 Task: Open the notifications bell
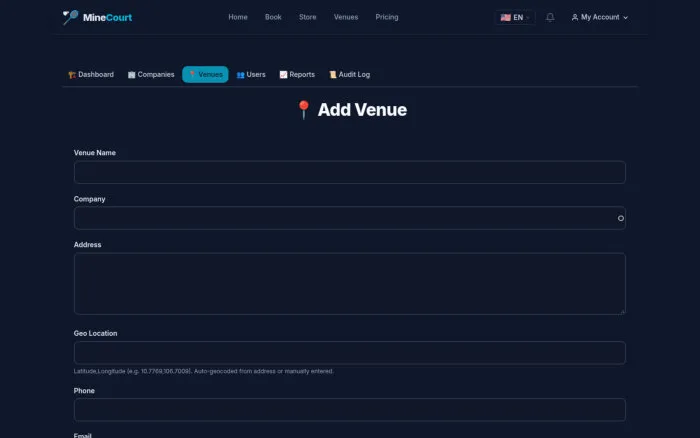(x=550, y=17)
